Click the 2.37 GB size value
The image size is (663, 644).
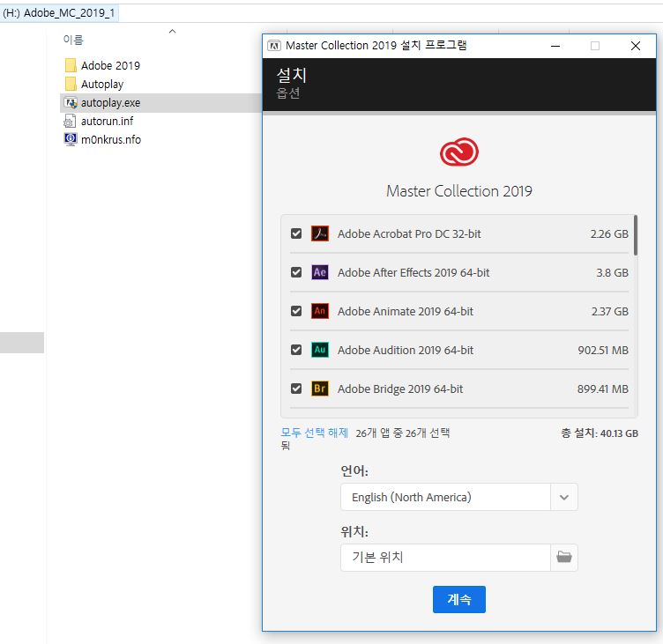pyautogui.click(x=610, y=312)
